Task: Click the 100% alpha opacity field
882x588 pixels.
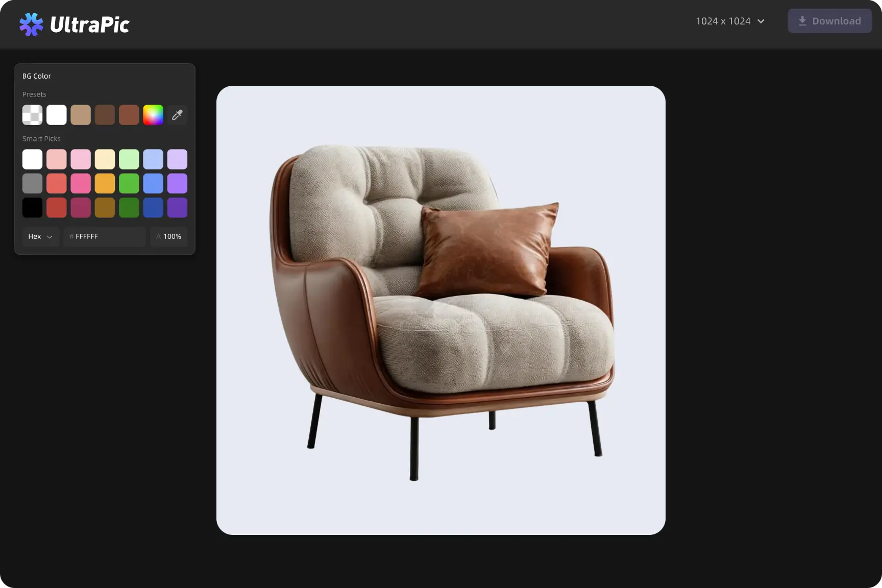Action: point(169,236)
